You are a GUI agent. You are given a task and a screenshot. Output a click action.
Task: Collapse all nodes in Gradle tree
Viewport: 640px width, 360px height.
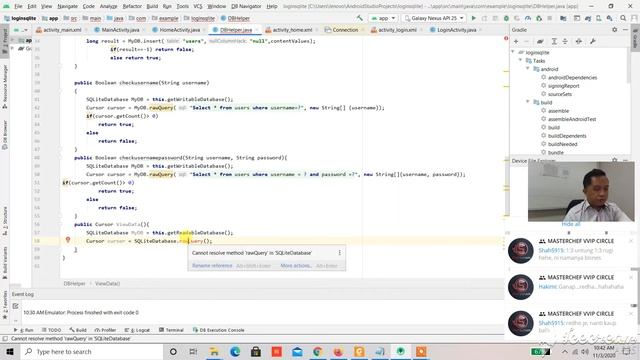point(565,41)
